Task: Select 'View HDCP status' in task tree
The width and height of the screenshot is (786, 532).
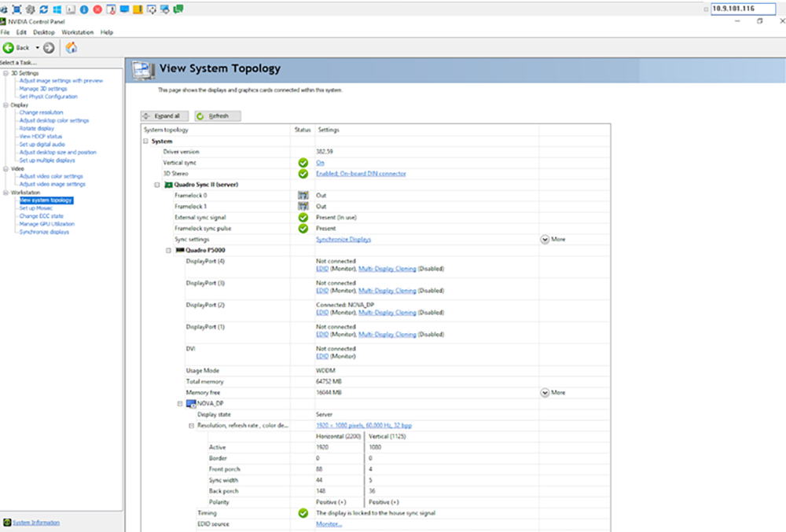Action: click(x=41, y=136)
